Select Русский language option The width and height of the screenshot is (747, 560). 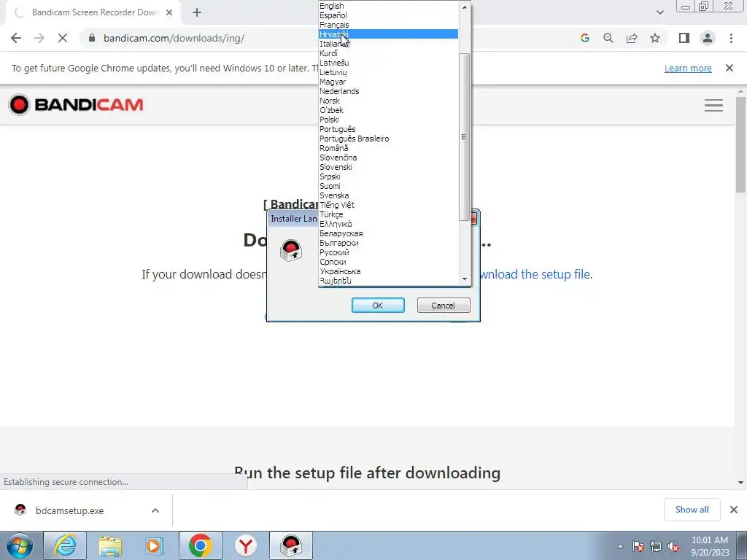coord(388,252)
